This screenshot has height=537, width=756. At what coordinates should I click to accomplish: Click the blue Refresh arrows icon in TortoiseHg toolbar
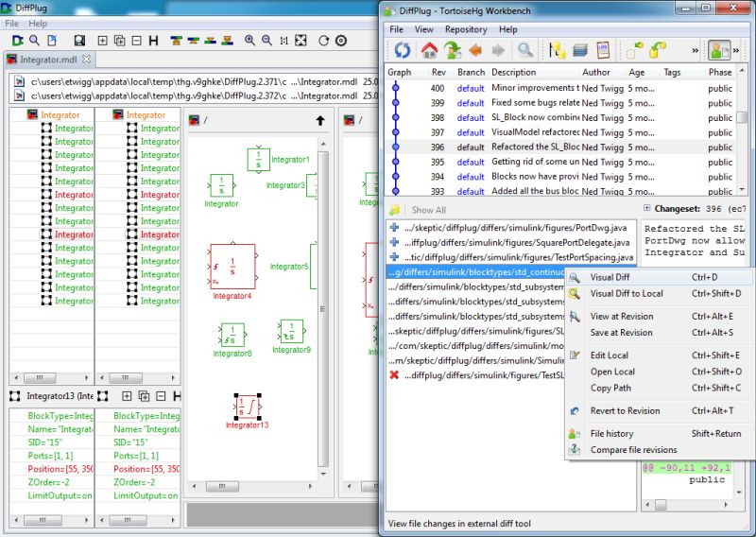[403, 50]
